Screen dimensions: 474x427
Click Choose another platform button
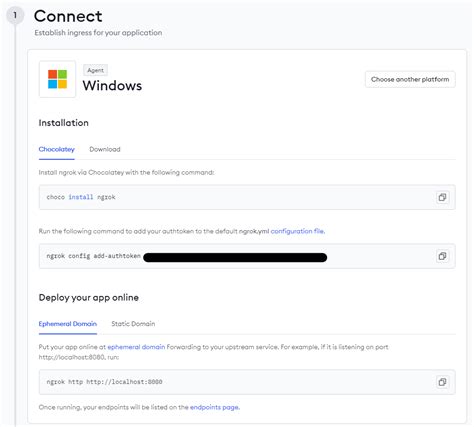410,79
